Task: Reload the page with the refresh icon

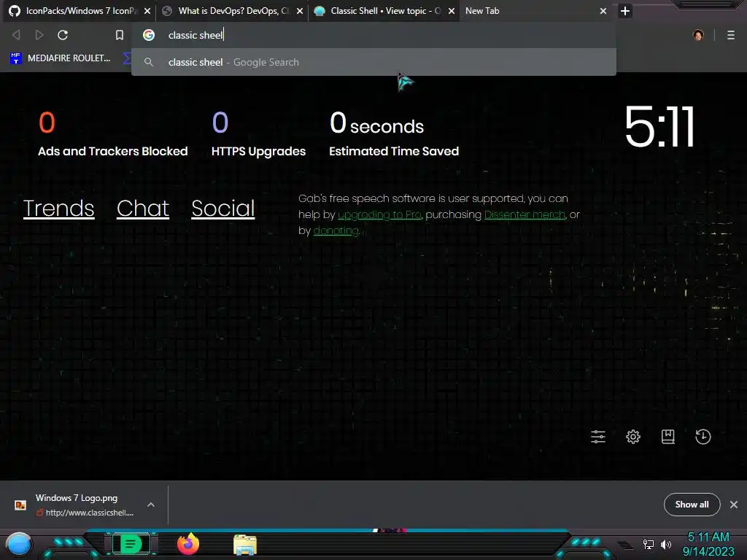Action: click(x=63, y=35)
